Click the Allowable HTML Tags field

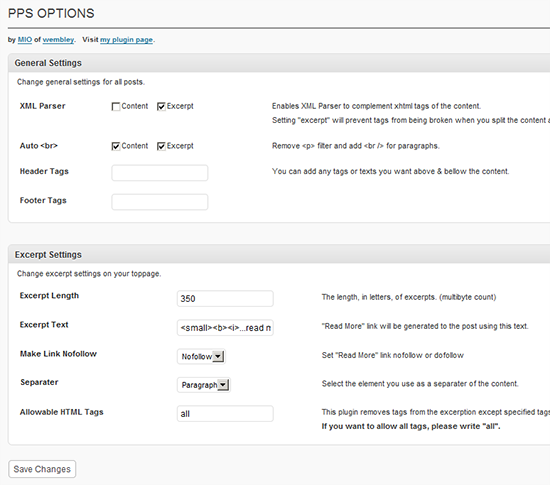tap(225, 413)
